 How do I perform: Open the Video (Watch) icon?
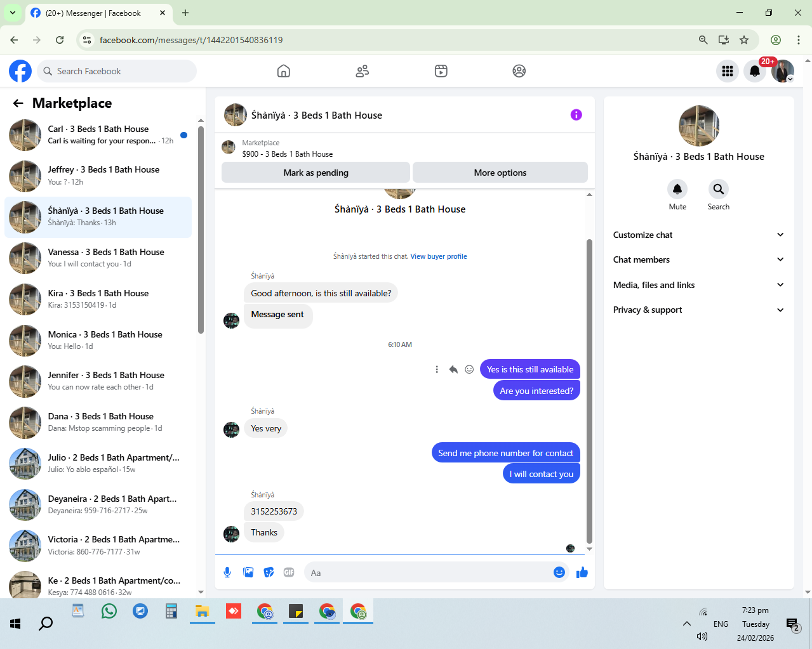pyautogui.click(x=441, y=71)
